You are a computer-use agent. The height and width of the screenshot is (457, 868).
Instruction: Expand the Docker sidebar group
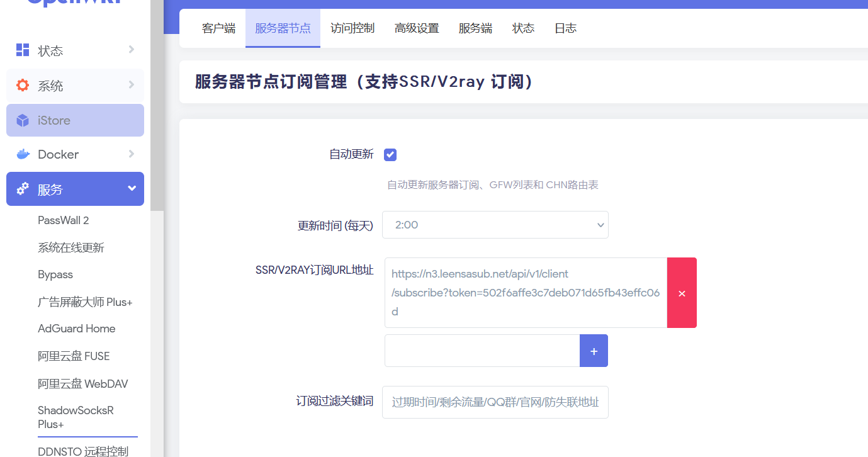(131, 154)
